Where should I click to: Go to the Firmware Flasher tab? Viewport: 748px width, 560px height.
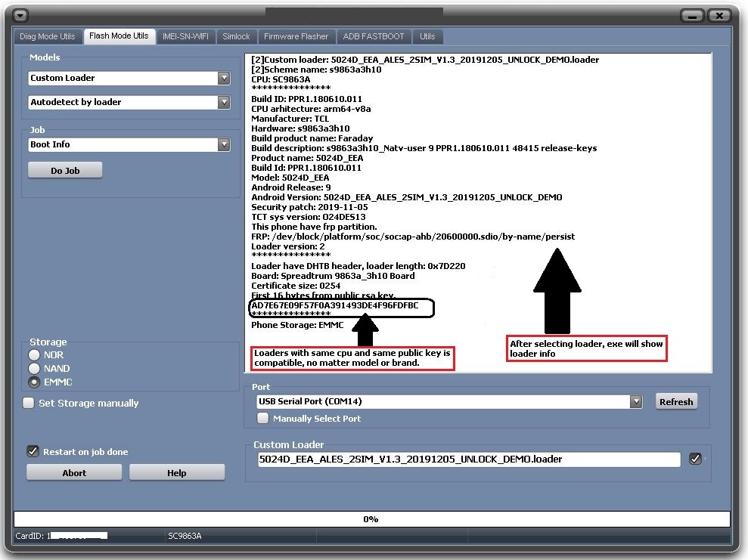296,36
